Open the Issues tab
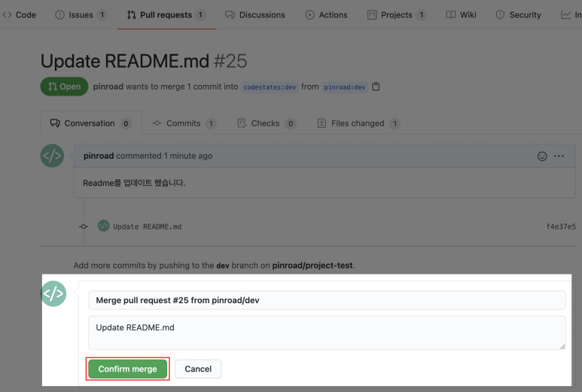Viewport: 582px width, 392px height. pyautogui.click(x=81, y=15)
